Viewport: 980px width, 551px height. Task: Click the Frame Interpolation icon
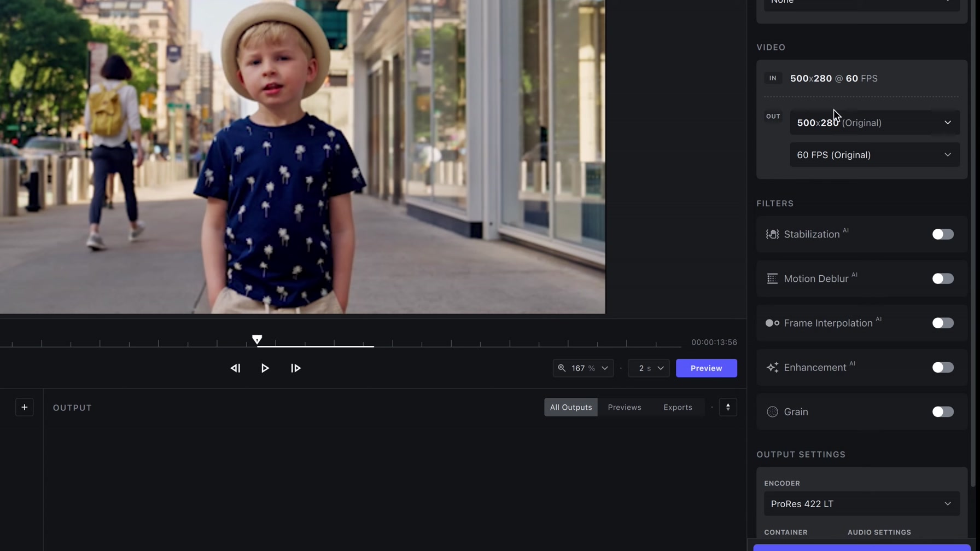coord(772,323)
